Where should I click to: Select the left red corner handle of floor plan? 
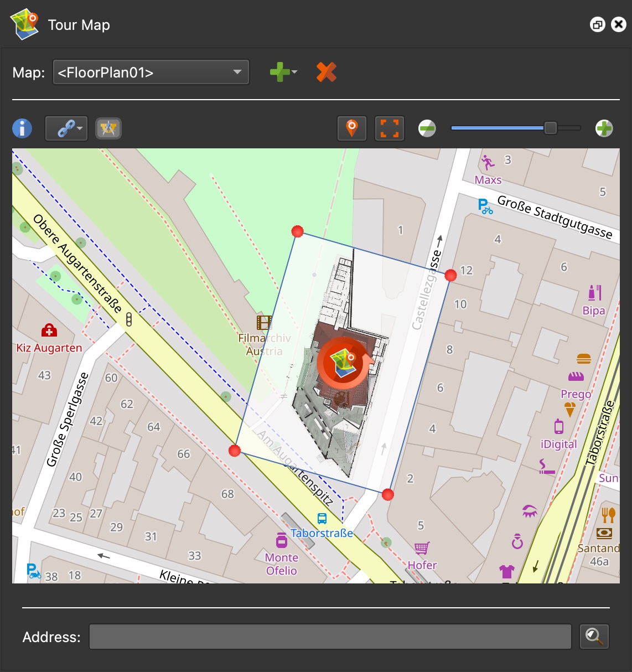pyautogui.click(x=235, y=451)
